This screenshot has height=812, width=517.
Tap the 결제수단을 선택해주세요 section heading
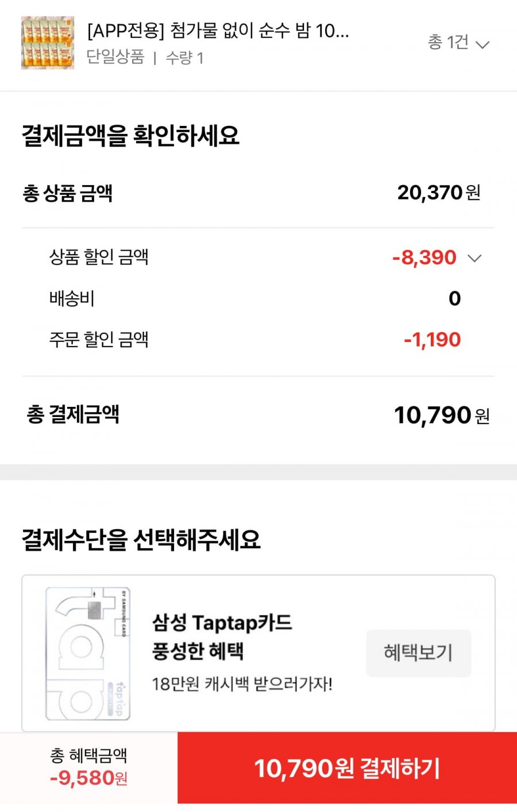141,539
